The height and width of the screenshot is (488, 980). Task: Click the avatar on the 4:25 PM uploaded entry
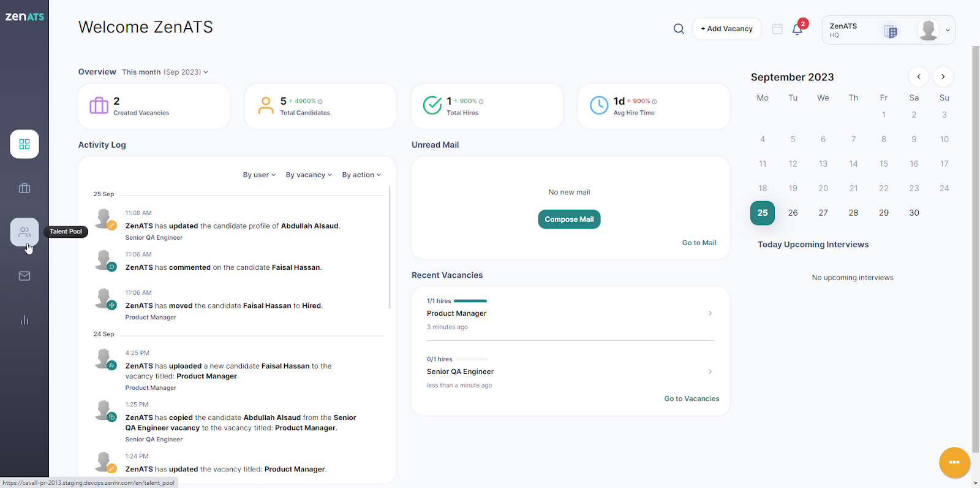coord(104,358)
